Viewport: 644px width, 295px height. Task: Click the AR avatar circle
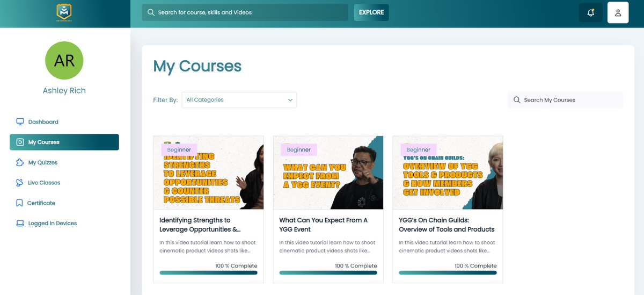pos(64,60)
